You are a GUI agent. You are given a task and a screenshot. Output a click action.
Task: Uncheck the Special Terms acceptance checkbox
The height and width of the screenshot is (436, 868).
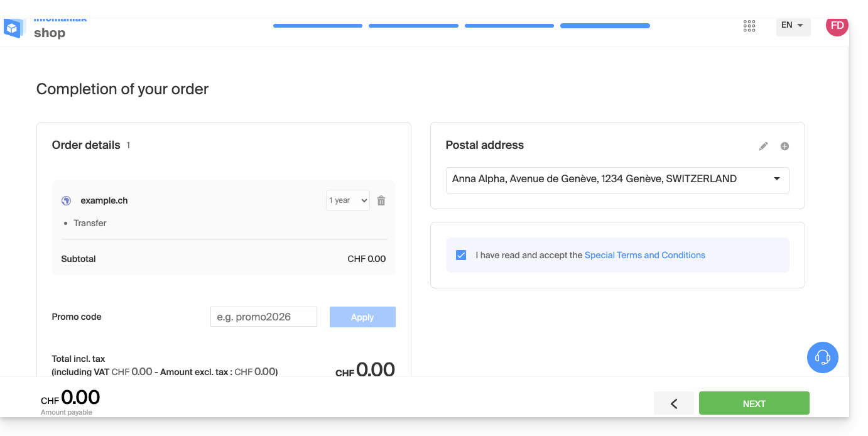click(x=461, y=255)
